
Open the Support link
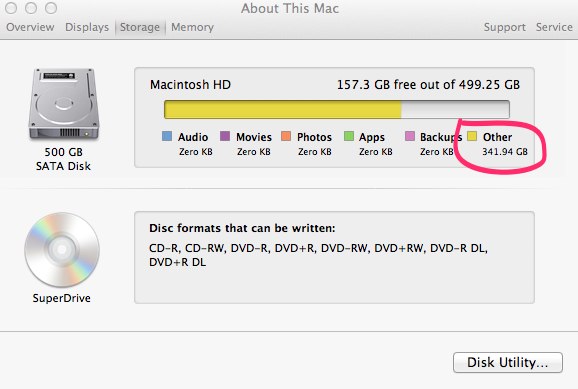point(505,27)
